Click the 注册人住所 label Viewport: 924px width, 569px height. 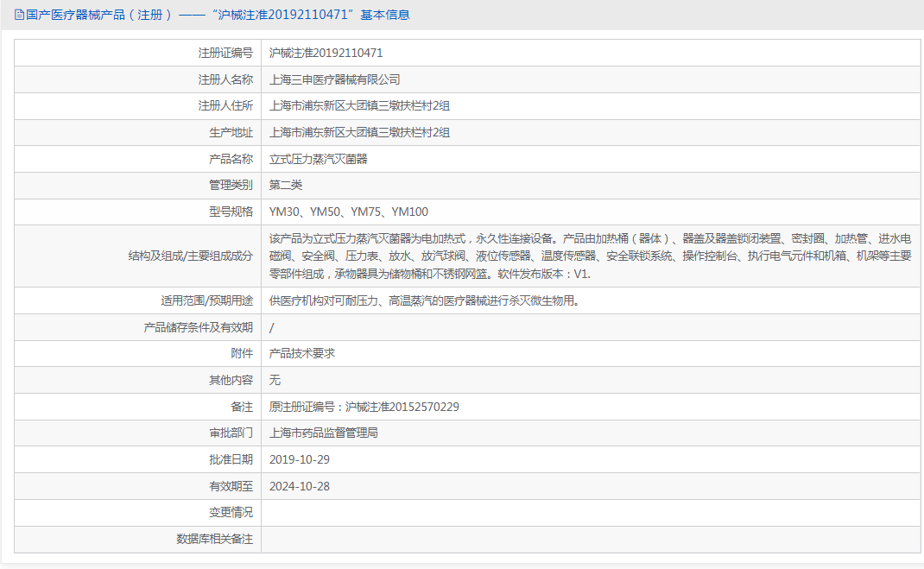225,106
